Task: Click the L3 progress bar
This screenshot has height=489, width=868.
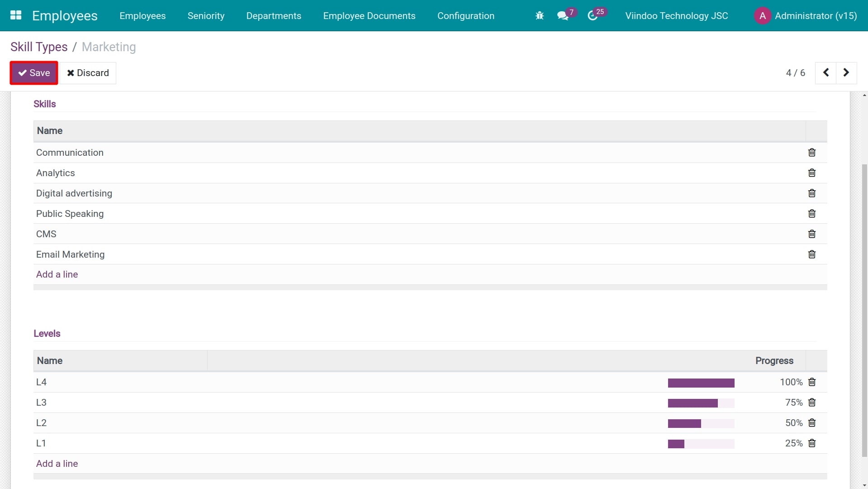Action: coord(701,403)
